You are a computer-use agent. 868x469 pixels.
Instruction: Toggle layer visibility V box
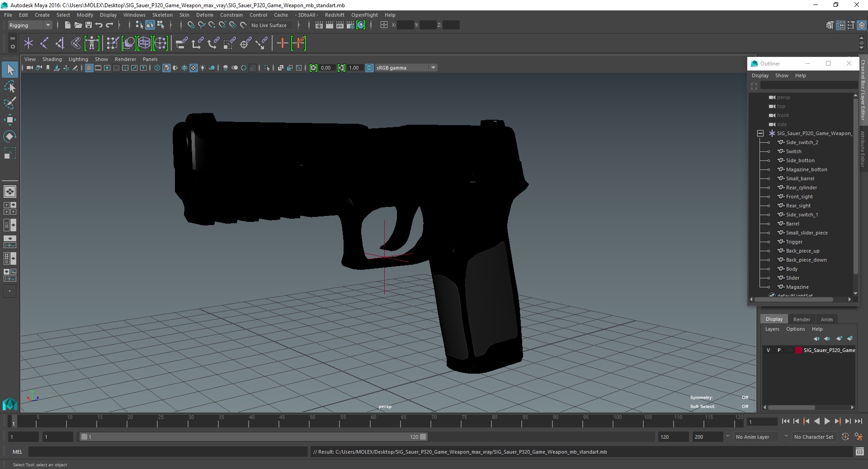pos(768,350)
